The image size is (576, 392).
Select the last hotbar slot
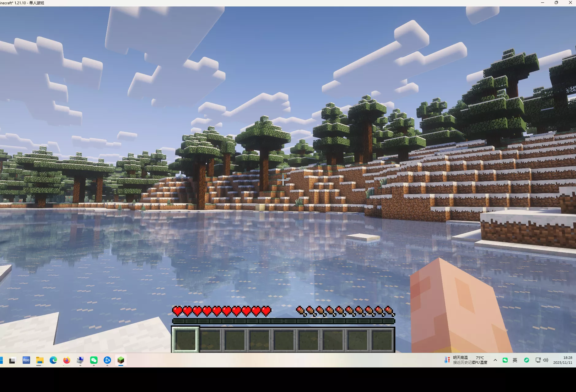382,340
